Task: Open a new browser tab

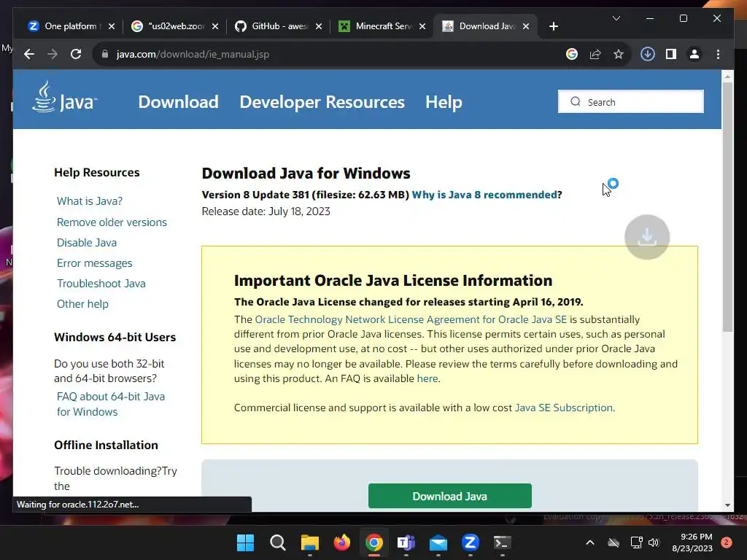Action: (553, 26)
